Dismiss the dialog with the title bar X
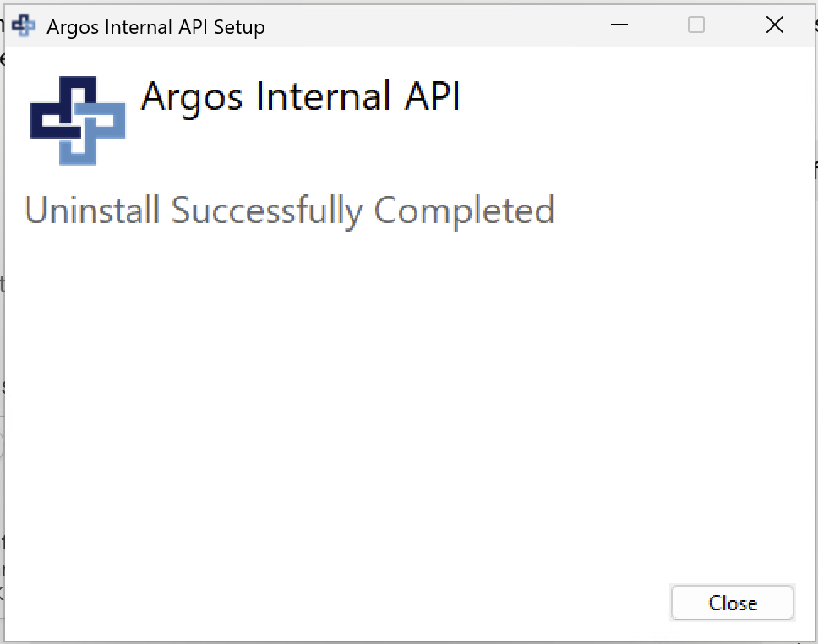818x644 pixels. (x=775, y=25)
